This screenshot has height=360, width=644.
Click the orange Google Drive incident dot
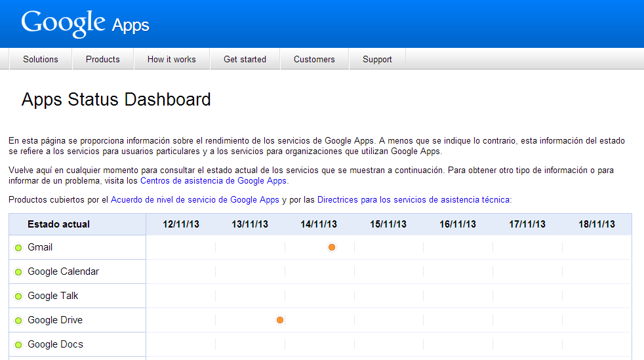pyautogui.click(x=280, y=320)
